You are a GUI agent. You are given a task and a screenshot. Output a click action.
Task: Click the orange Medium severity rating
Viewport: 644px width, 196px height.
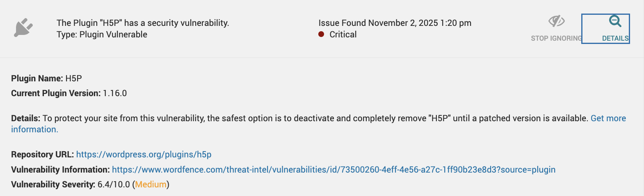tap(151, 184)
